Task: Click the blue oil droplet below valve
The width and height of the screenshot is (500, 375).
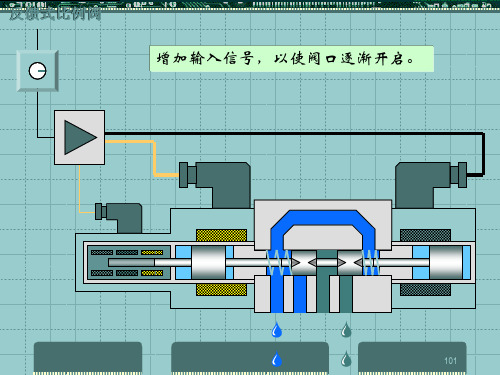Action: pyautogui.click(x=277, y=330)
